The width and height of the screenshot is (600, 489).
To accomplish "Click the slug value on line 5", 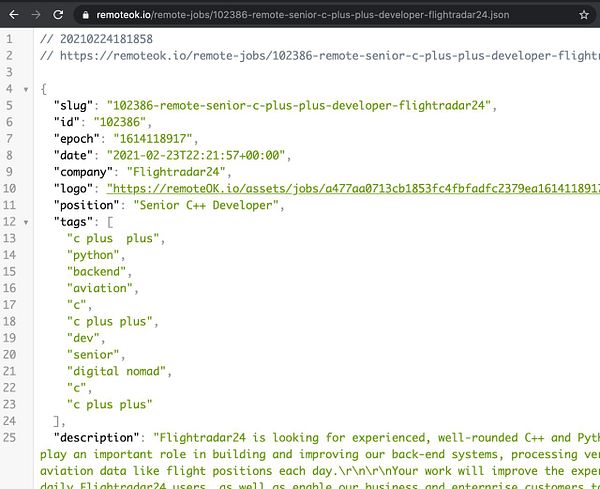I will pos(298,106).
